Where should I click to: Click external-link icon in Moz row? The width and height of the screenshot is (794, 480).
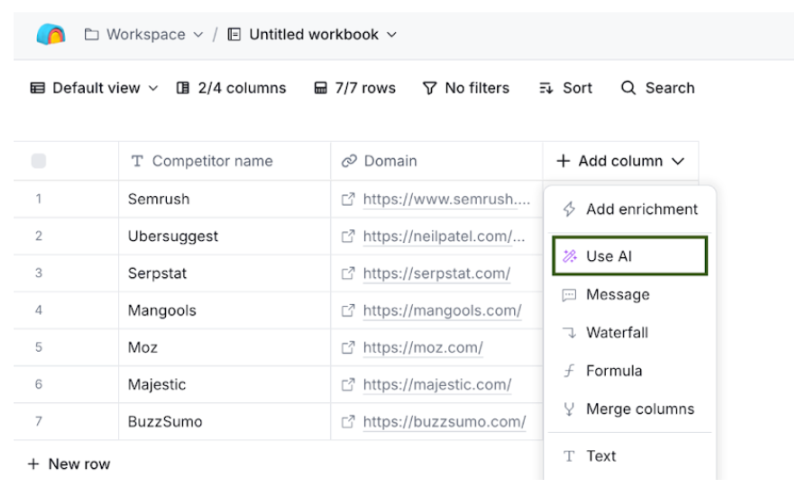point(348,347)
